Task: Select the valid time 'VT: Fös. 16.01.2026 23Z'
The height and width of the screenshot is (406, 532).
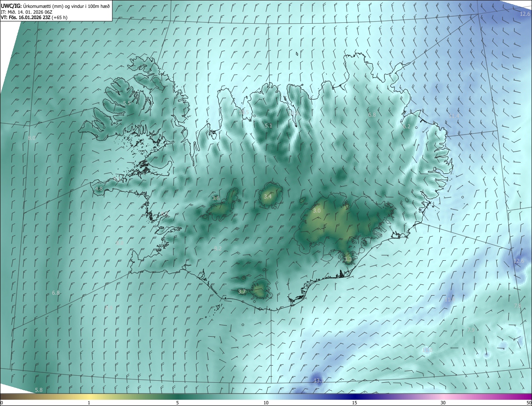Action: point(25,17)
